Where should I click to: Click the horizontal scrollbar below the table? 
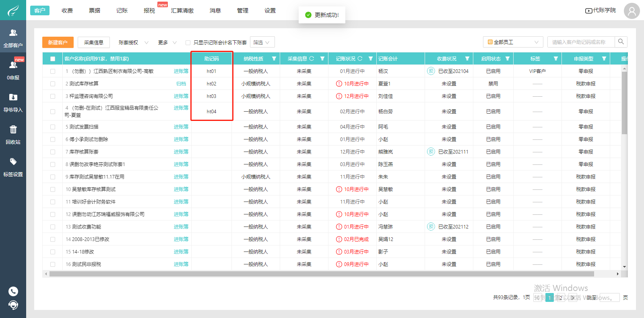pos(322,274)
